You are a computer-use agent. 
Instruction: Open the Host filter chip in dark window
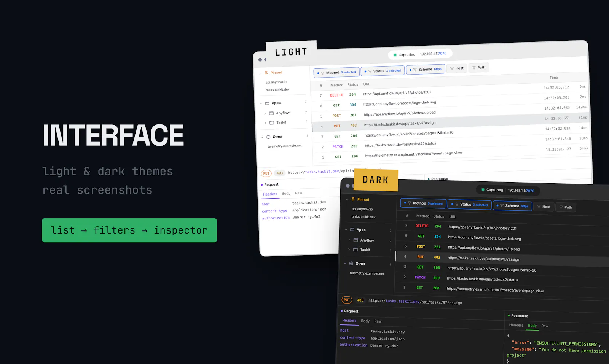coord(544,207)
